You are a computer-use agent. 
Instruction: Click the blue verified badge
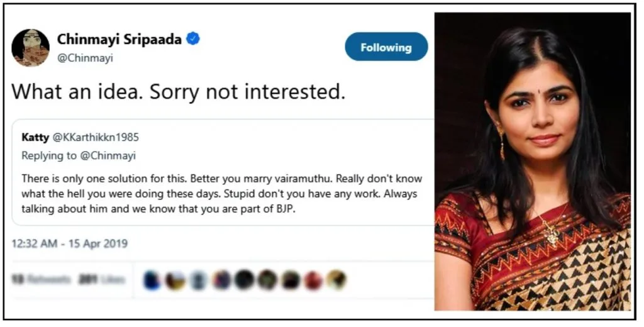tap(194, 39)
